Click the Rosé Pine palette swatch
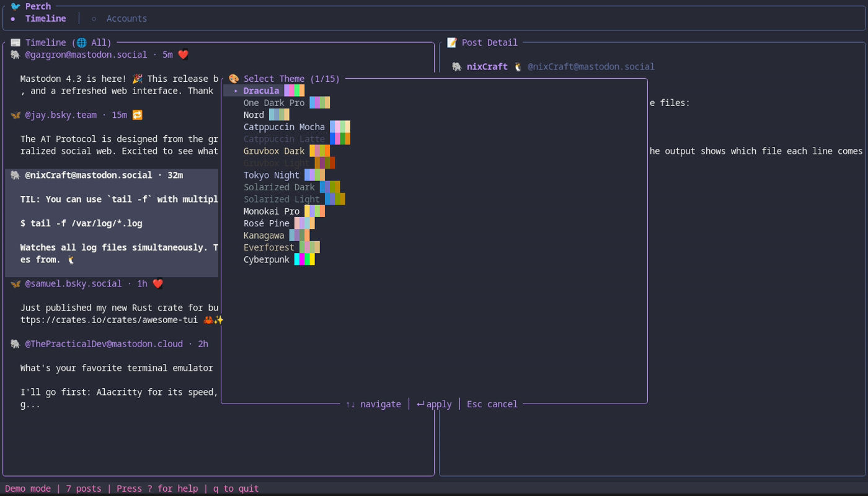The height and width of the screenshot is (496, 868). pos(304,223)
